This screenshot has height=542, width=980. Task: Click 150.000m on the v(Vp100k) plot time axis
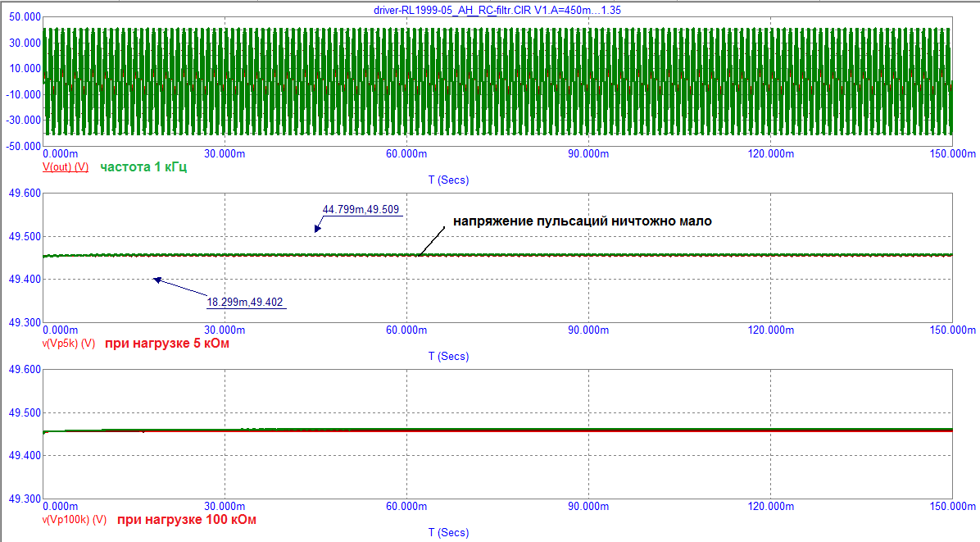pos(952,507)
